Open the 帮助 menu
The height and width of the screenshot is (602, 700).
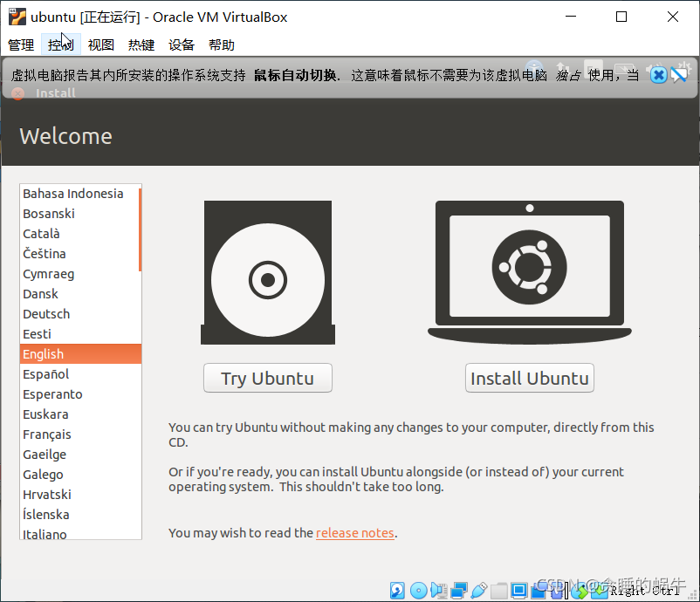pos(222,44)
